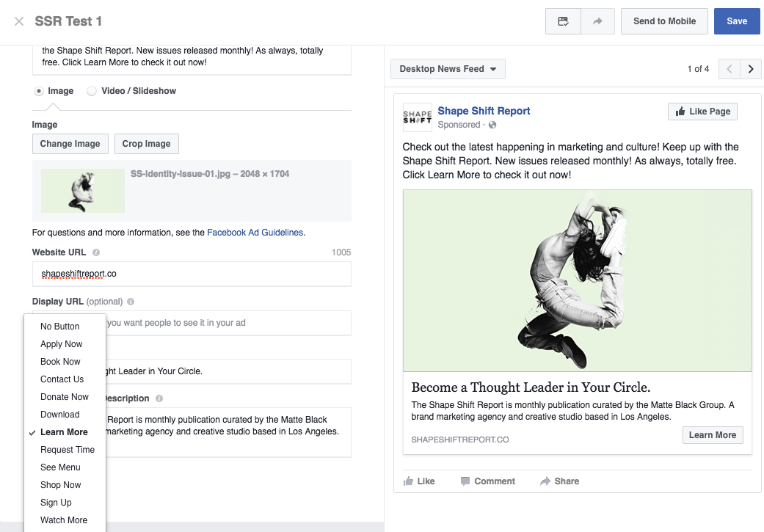Click into the Display URL field
The width and height of the screenshot is (764, 532).
click(x=228, y=323)
